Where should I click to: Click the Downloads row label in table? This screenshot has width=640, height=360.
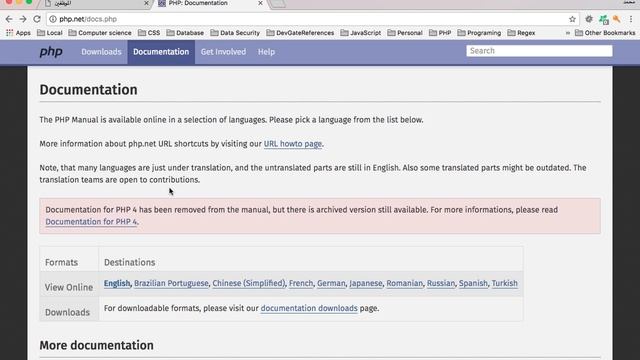[x=67, y=312]
